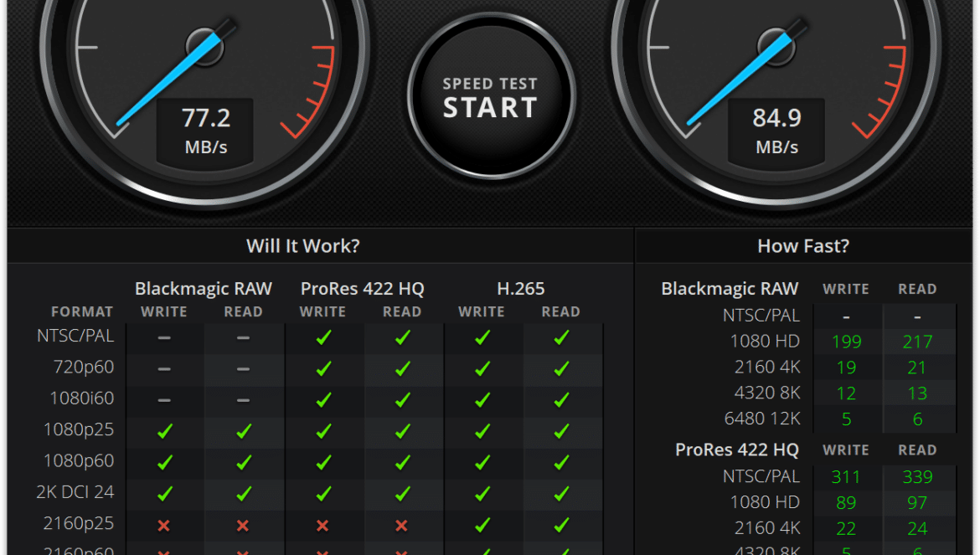
Task: Click 1080p60 Blackmagic RAW write checkmark
Action: 164,463
